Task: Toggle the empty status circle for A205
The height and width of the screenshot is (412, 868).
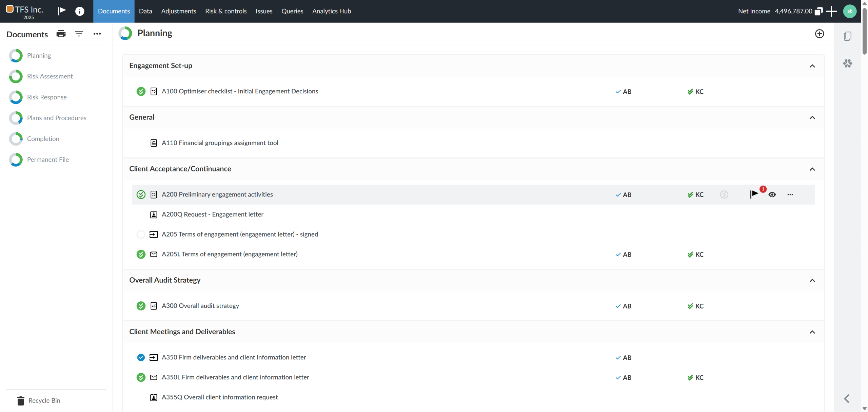Action: (141, 234)
